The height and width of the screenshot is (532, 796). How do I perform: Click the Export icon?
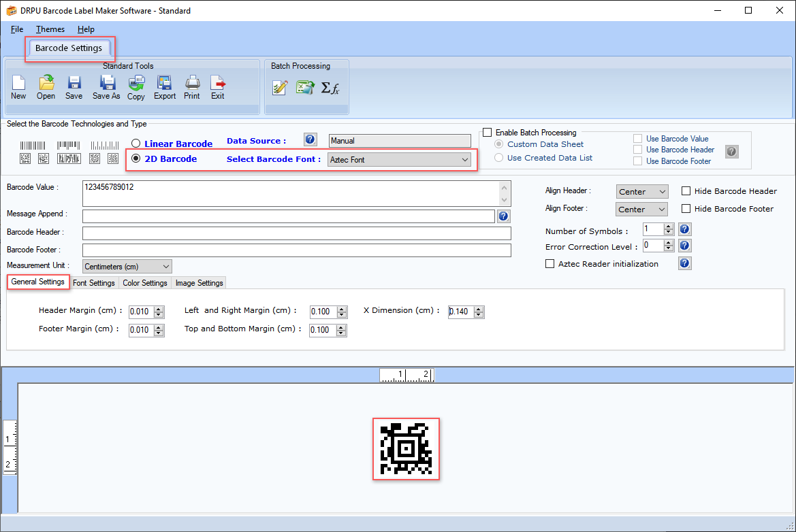(165, 87)
